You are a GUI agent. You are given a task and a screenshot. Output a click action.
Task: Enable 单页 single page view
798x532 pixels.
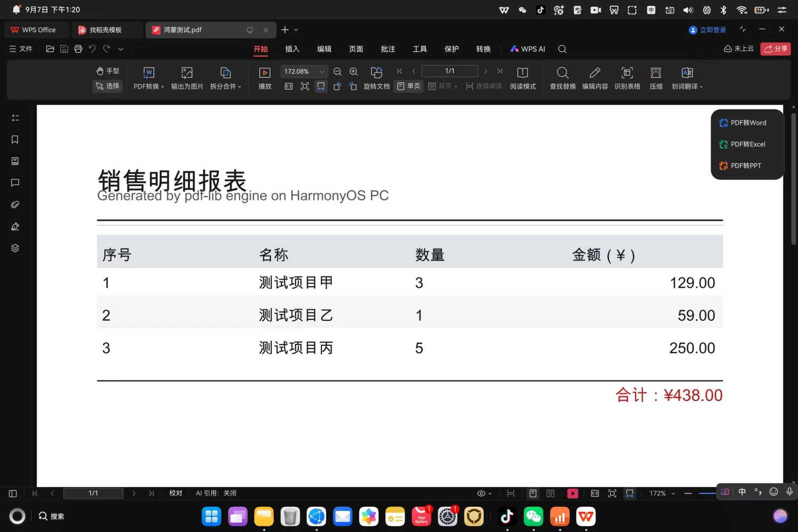[409, 86]
